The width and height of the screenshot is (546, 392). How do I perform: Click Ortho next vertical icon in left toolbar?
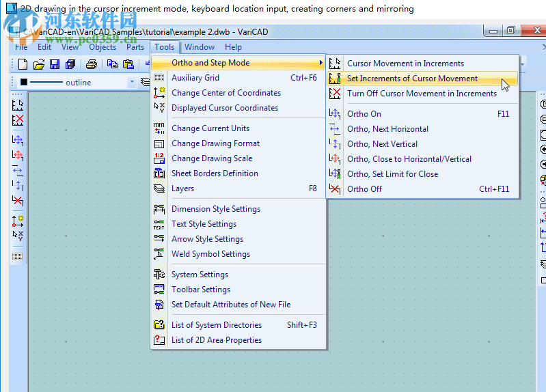point(18,185)
